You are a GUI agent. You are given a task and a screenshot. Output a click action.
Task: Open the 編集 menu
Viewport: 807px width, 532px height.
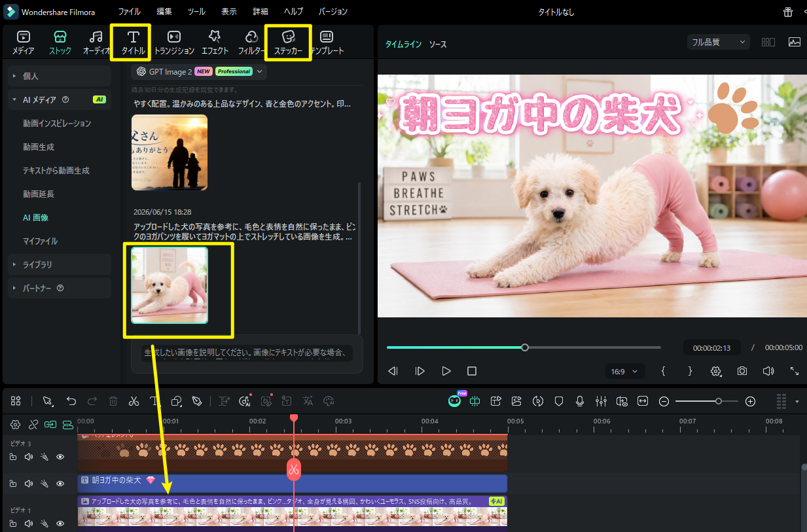pos(164,12)
